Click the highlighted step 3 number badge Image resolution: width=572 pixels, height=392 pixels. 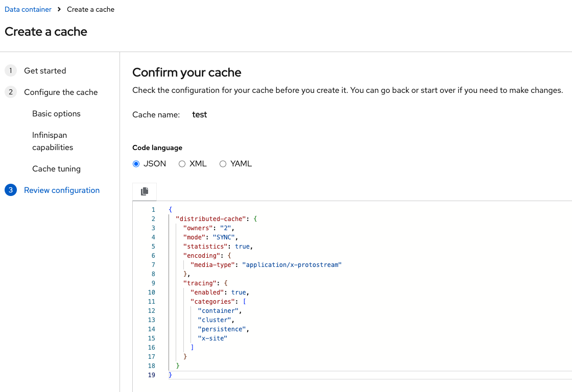tap(10, 190)
